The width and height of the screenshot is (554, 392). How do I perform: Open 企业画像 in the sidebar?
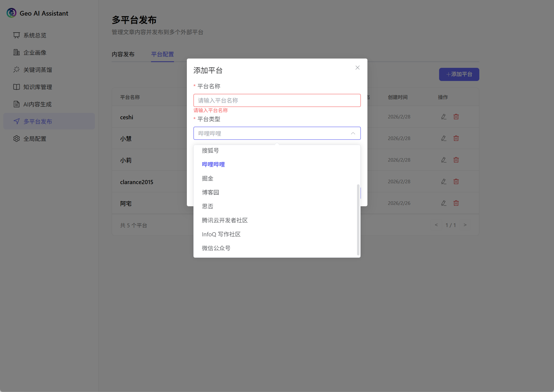pyautogui.click(x=49, y=53)
